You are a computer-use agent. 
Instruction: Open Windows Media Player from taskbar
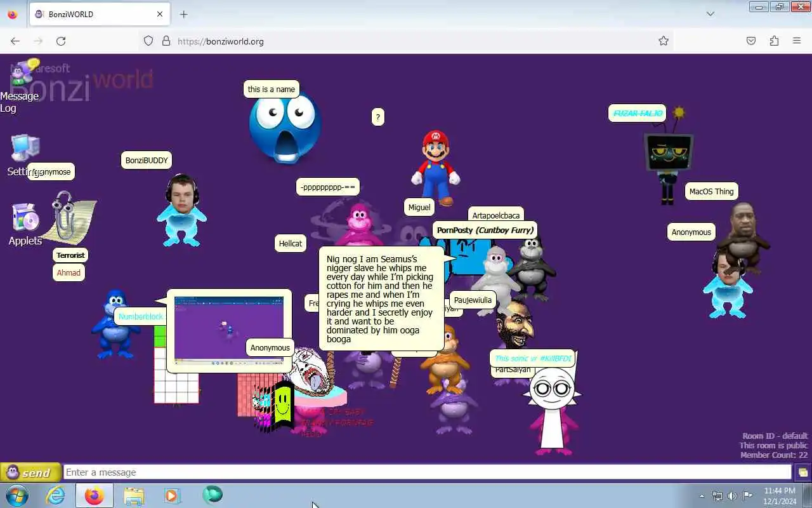[173, 495]
